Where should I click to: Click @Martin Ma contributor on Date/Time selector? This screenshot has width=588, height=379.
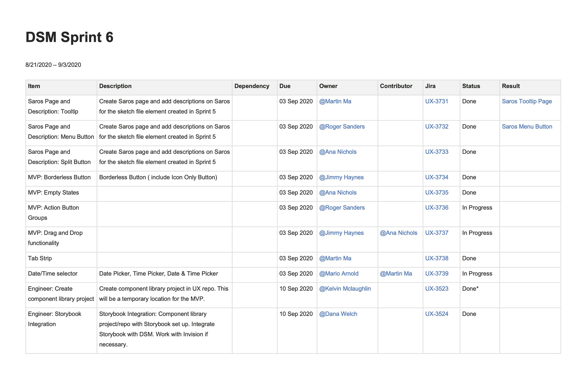tap(396, 273)
